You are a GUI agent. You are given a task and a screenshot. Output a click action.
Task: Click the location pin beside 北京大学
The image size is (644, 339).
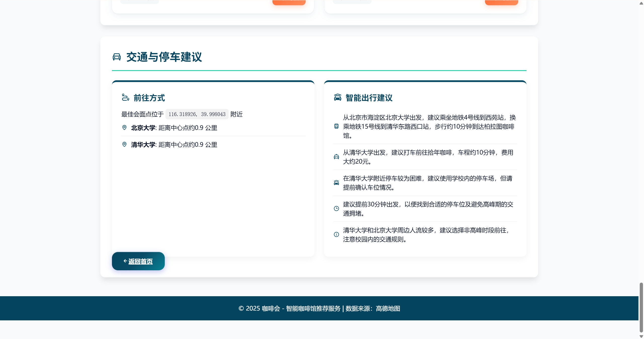pyautogui.click(x=124, y=128)
